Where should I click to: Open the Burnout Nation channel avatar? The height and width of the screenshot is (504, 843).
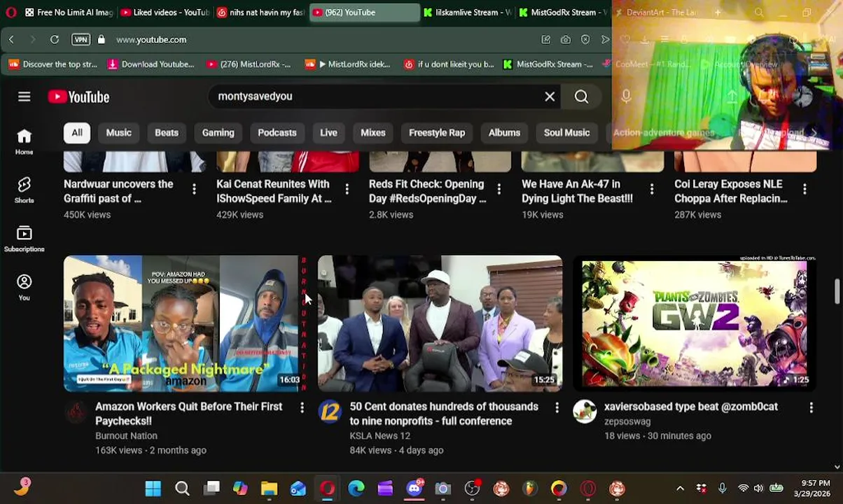[76, 412]
